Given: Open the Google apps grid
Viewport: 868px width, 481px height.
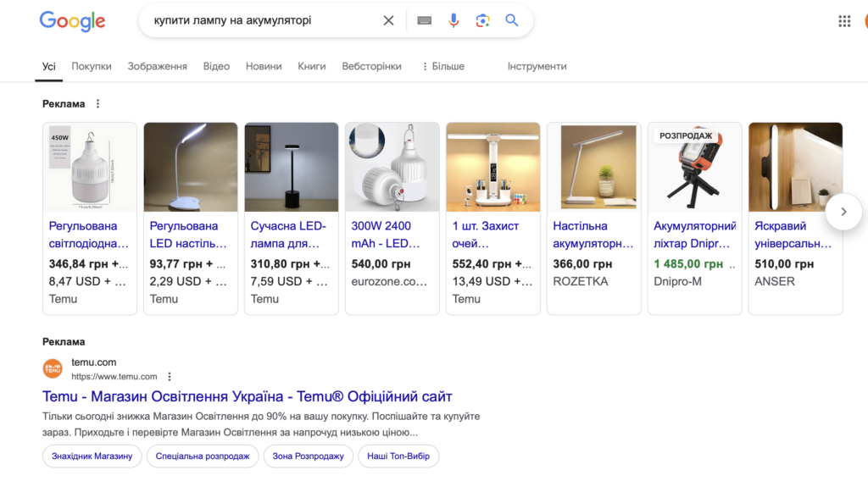Looking at the screenshot, I should click(x=844, y=21).
